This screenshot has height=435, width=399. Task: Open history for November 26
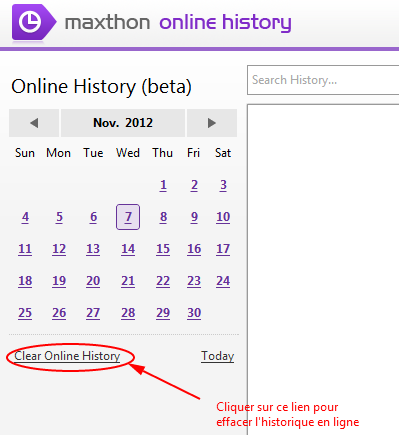59,313
